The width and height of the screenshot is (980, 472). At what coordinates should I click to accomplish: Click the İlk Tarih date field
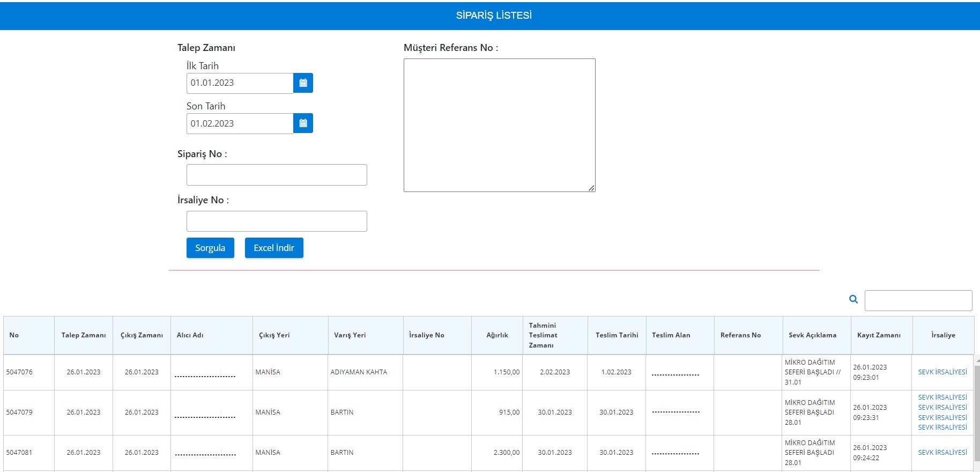pyautogui.click(x=240, y=83)
